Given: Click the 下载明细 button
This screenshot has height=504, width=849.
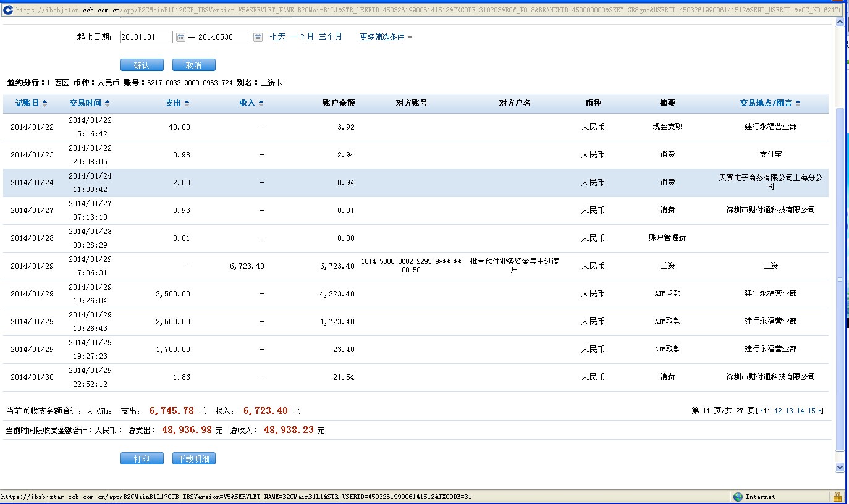Looking at the screenshot, I should point(193,458).
